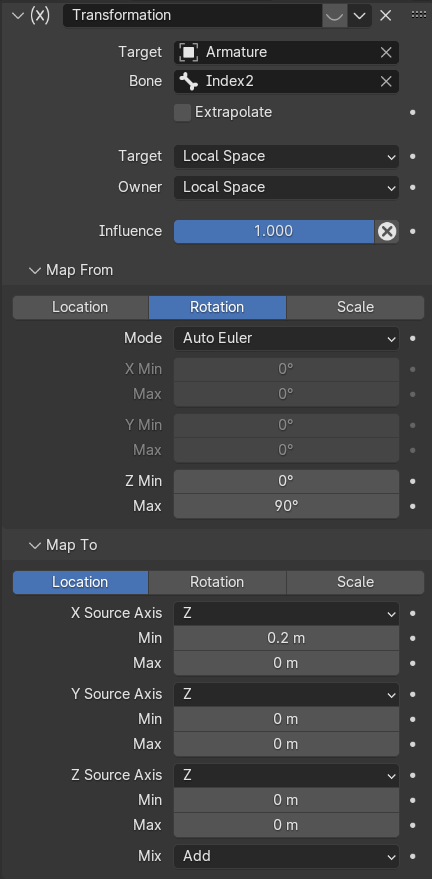The width and height of the screenshot is (432, 879).
Task: Delete the Transformation constraint with X
Action: pyautogui.click(x=385, y=15)
